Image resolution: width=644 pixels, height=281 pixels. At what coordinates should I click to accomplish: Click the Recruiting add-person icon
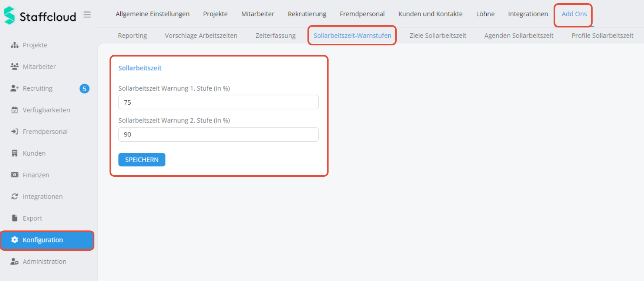15,88
